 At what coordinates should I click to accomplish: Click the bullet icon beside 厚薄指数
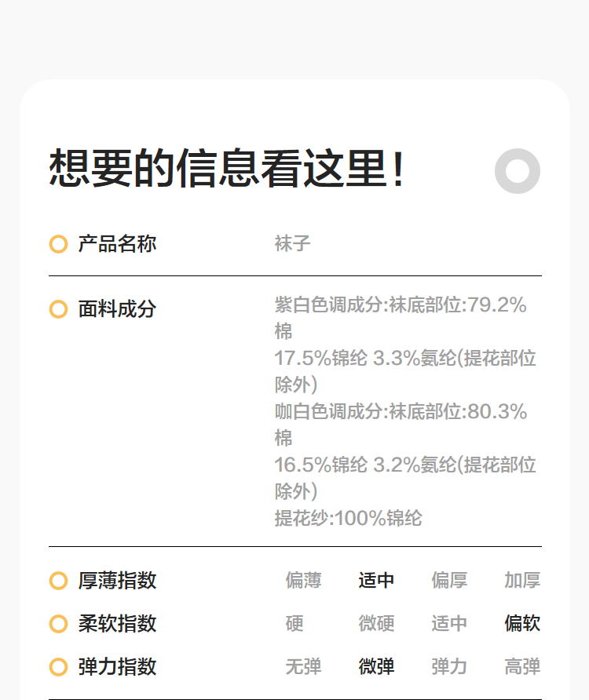(58, 581)
